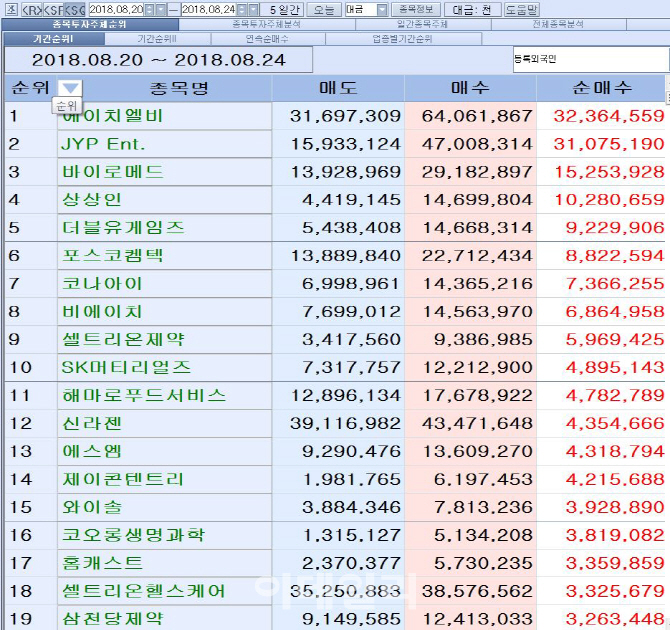Select the 기간순위I sub-tab
Image resolution: width=670 pixels, height=630 pixels.
[x=53, y=39]
